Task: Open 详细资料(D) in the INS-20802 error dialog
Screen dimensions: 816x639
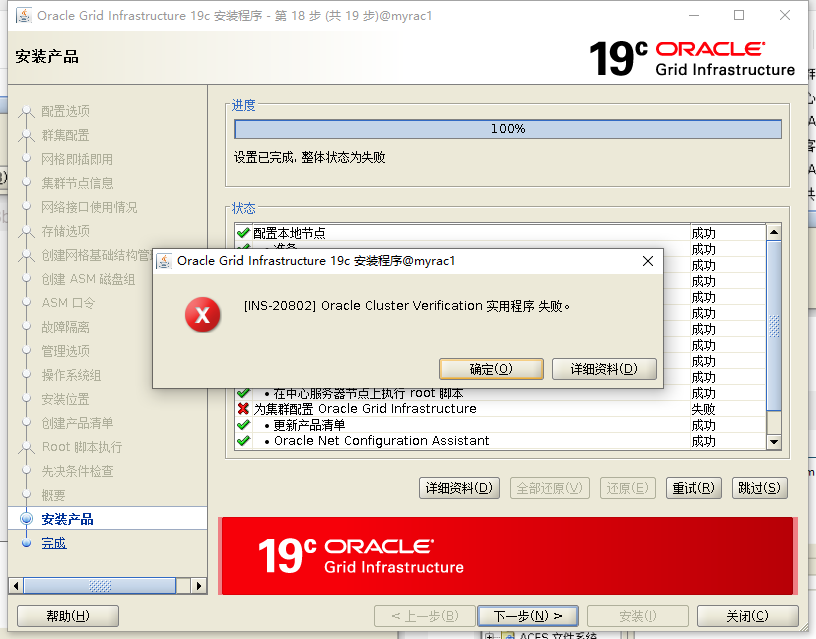Action: (604, 369)
